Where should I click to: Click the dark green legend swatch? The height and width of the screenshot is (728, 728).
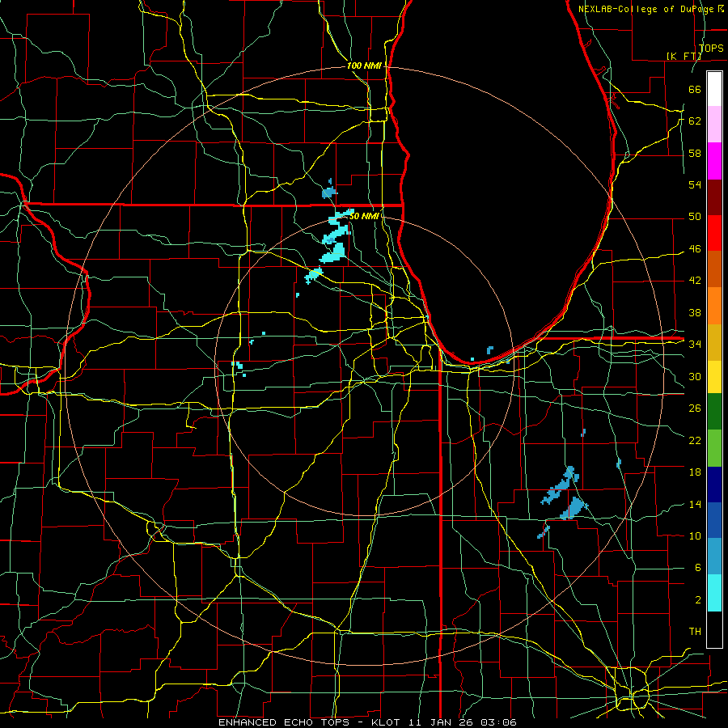[x=714, y=412]
